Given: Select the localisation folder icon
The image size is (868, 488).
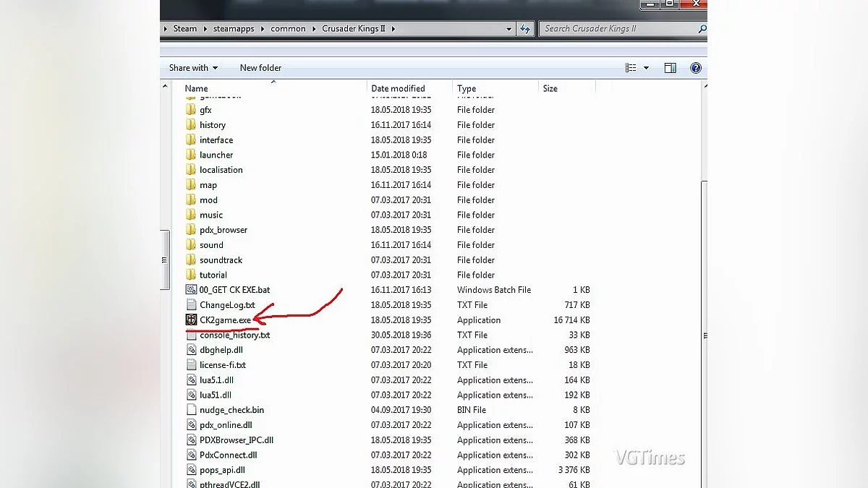Looking at the screenshot, I should (x=191, y=170).
